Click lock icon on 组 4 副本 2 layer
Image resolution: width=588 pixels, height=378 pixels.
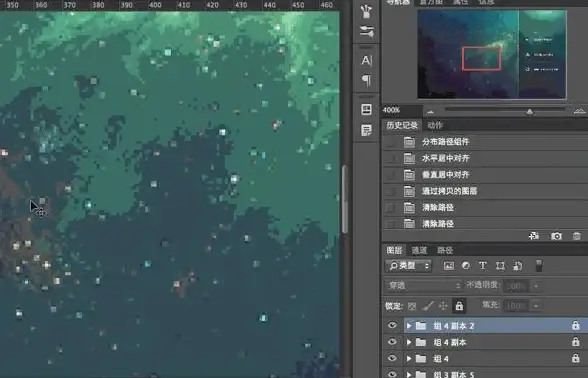point(576,326)
